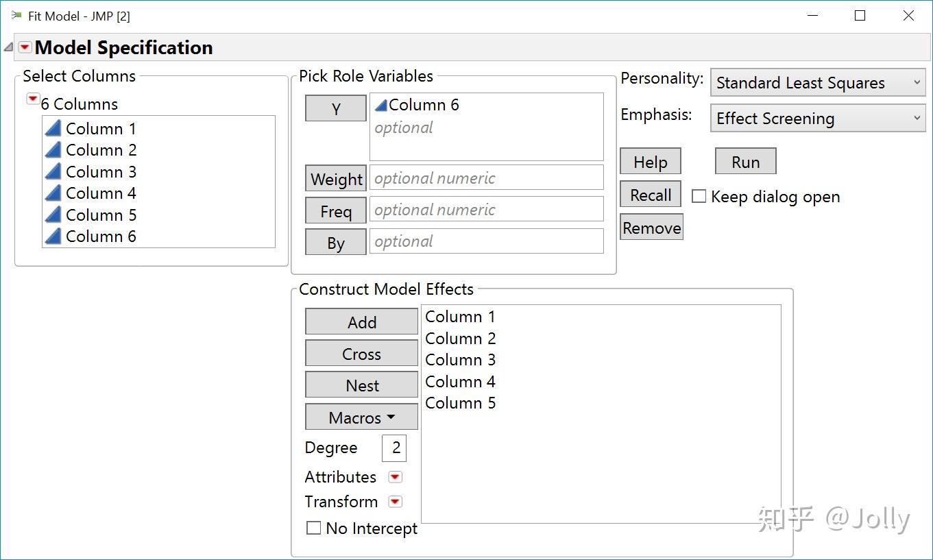This screenshot has width=933, height=560.
Task: Click the red triangle next to 6 Columns
Action: tap(32, 99)
